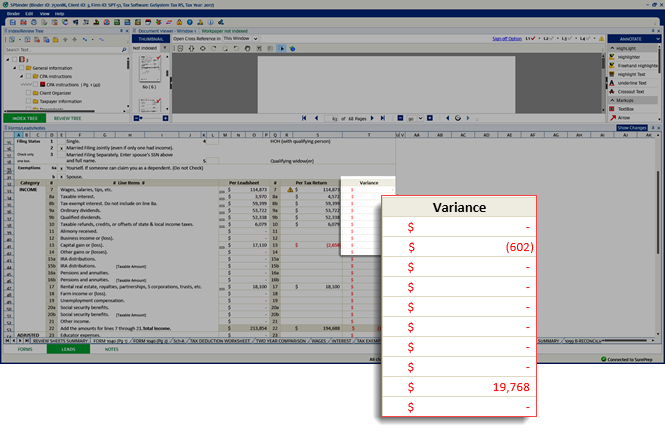The height and width of the screenshot is (432, 665).
Task: Click the warning icon on line 7 tax return
Action: pos(290,190)
